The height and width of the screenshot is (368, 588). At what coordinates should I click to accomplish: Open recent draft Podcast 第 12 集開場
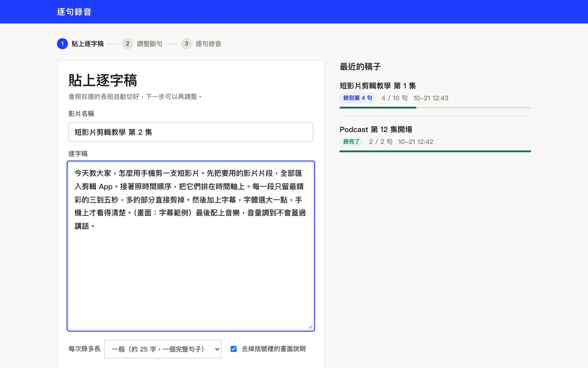[376, 129]
